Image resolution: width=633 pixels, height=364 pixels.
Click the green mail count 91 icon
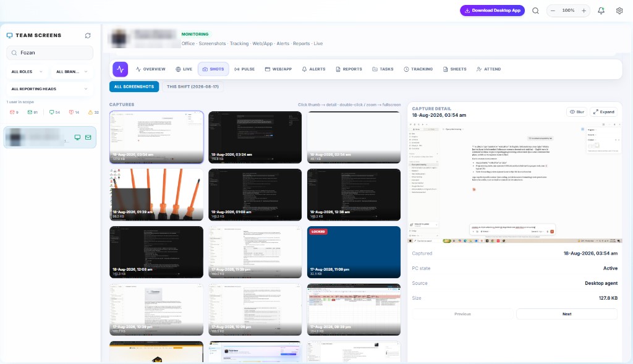(30, 112)
